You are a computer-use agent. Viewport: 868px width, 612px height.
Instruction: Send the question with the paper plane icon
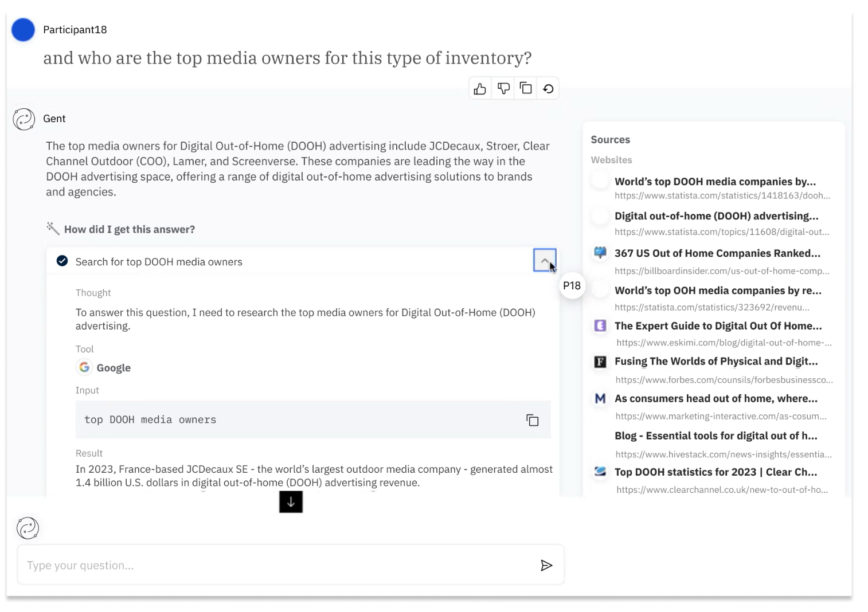click(x=546, y=566)
